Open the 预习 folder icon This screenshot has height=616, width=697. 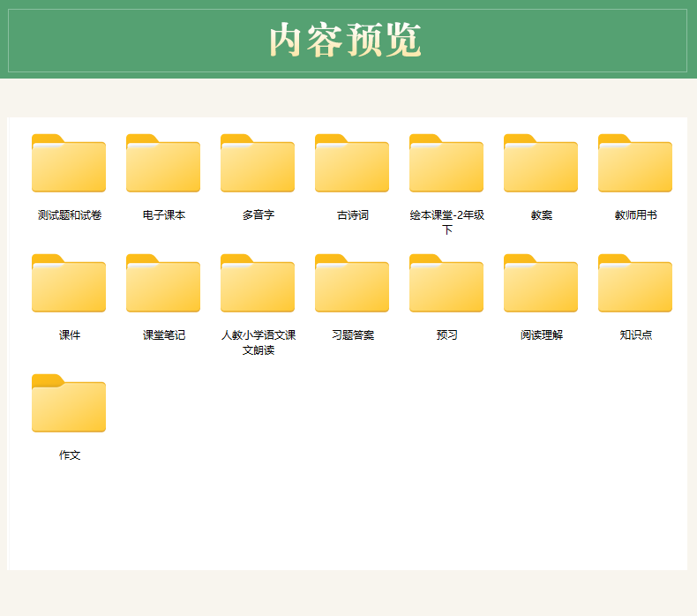pyautogui.click(x=446, y=283)
